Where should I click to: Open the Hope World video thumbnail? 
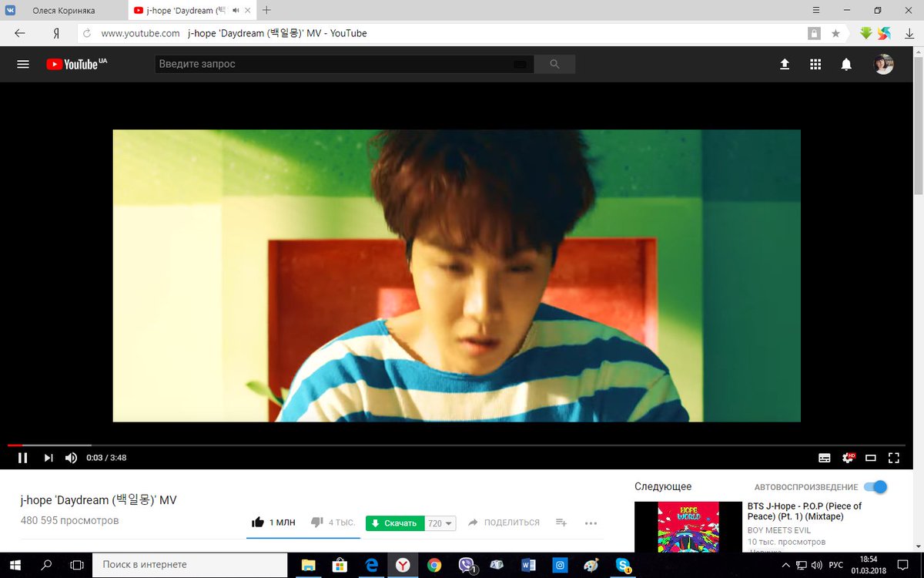click(688, 526)
